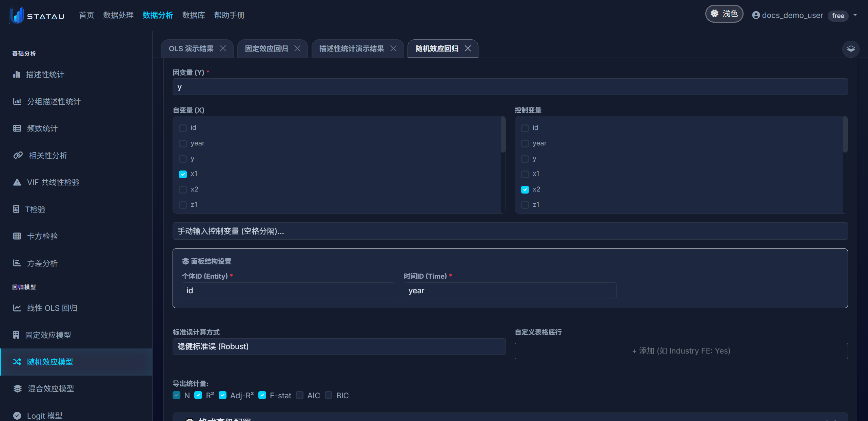Uncheck the Adj-R² export statistic
868x421 pixels.
[x=222, y=395]
